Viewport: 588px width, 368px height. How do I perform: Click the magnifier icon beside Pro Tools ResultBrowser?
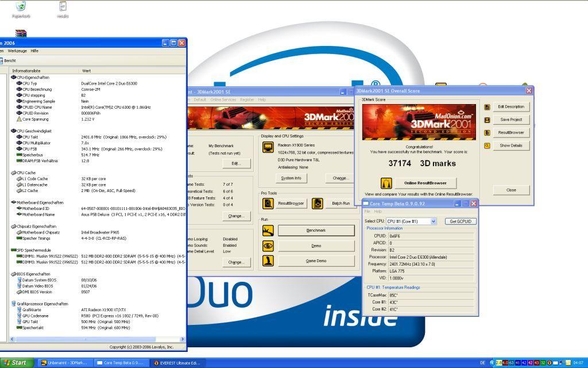coord(268,203)
